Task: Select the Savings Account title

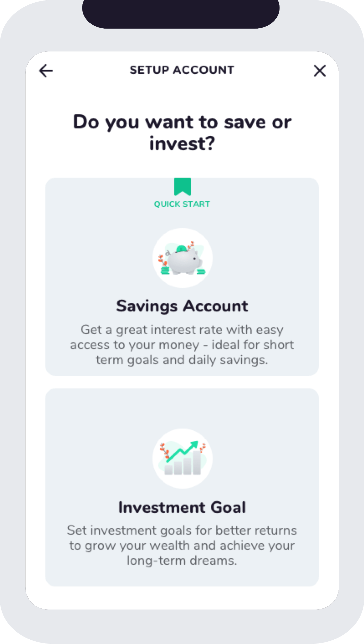Action: [182, 306]
